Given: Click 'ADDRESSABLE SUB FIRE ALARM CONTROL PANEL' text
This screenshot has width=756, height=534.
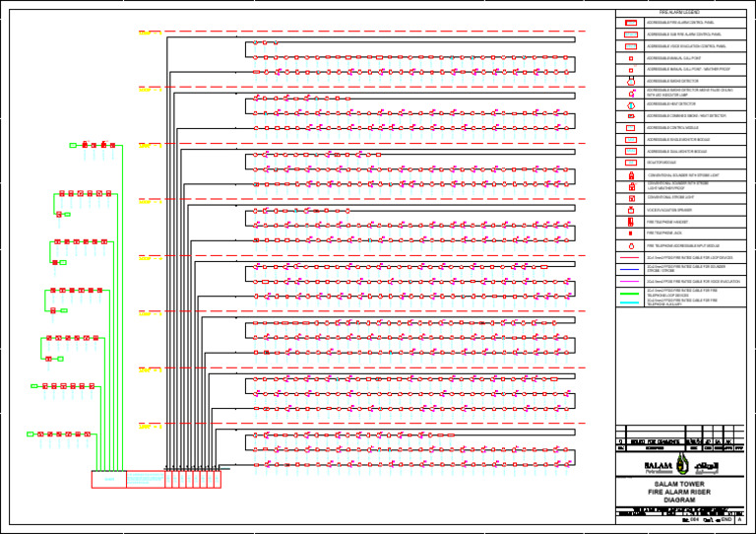Looking at the screenshot, I should tap(684, 34).
